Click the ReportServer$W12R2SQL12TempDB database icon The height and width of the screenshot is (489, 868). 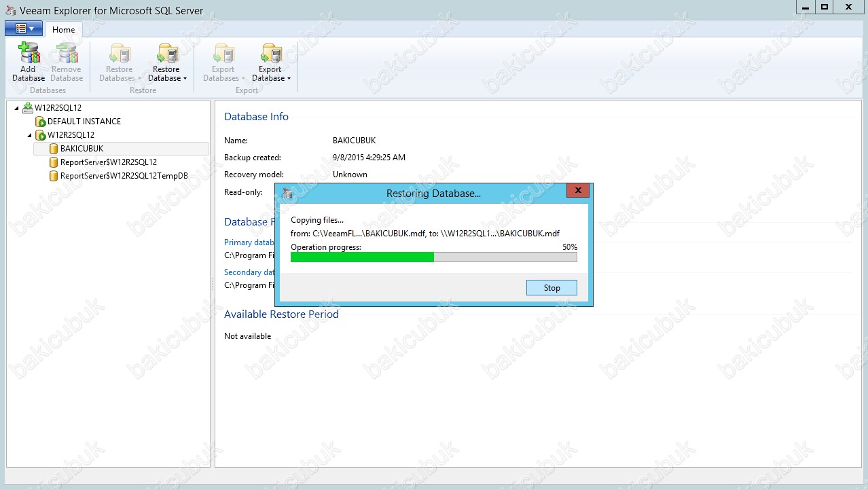tap(54, 176)
